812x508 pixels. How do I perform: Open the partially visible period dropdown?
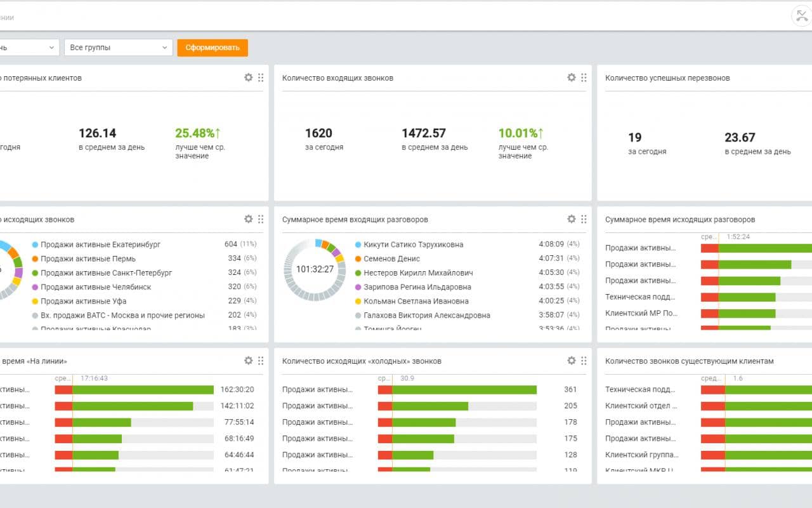click(29, 48)
